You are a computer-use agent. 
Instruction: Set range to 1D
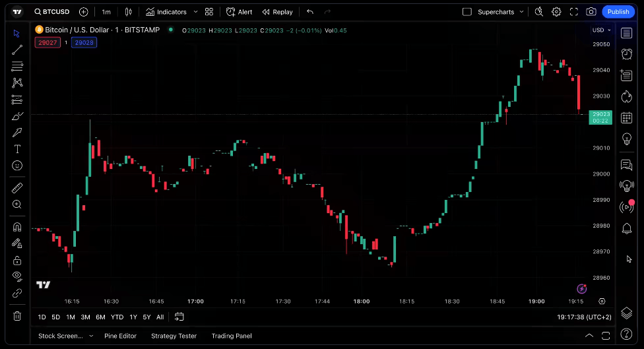click(x=42, y=317)
